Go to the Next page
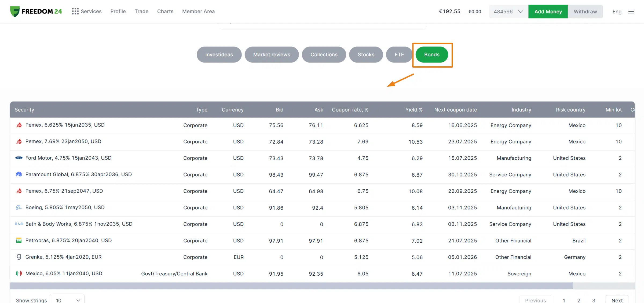 [x=617, y=300]
